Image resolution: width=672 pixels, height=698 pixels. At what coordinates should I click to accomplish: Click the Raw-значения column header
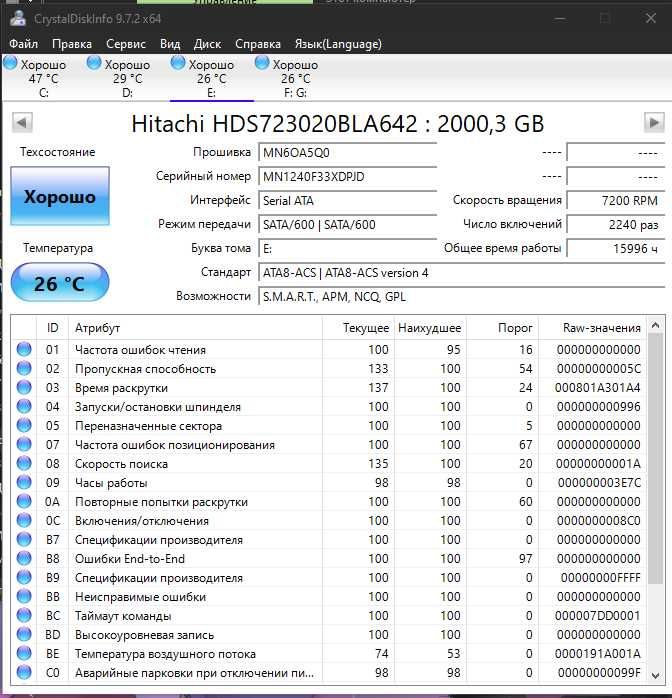coord(591,328)
